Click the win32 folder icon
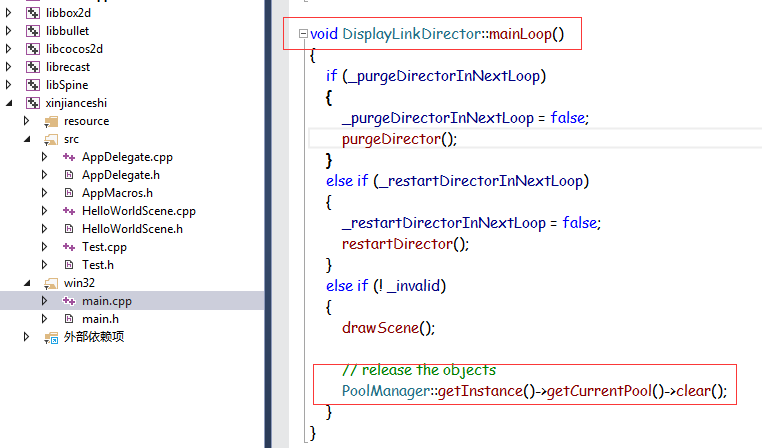The image size is (762, 448). pyautogui.click(x=51, y=283)
